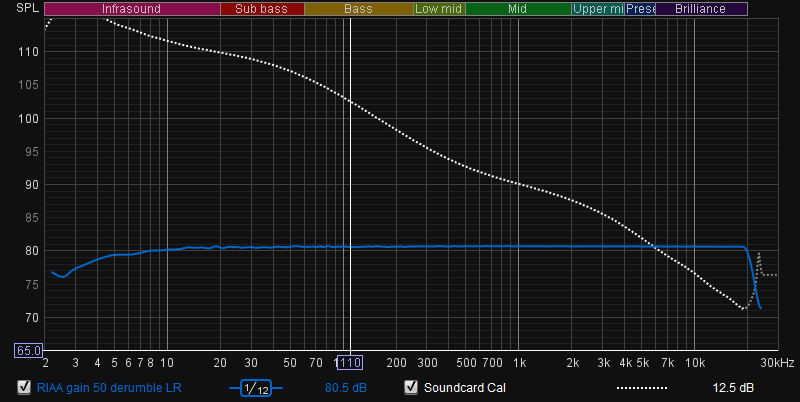This screenshot has height=402, width=800.
Task: Click the 110 cursor frequency box
Action: (350, 363)
